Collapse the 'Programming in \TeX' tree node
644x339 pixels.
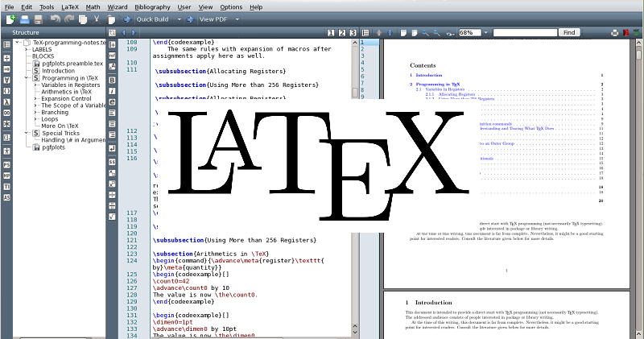click(x=27, y=78)
